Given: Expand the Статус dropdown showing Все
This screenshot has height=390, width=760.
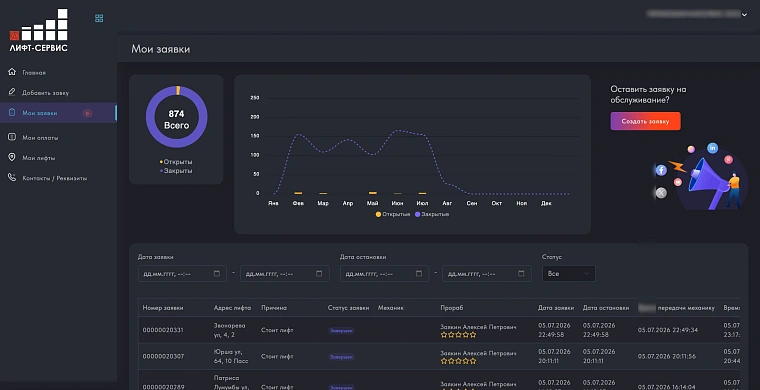Looking at the screenshot, I should coord(569,274).
